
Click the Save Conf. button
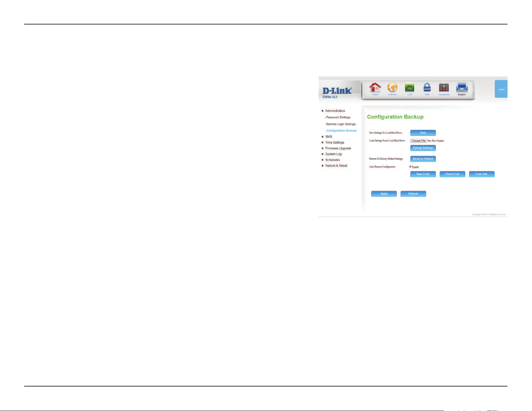tap(423, 174)
